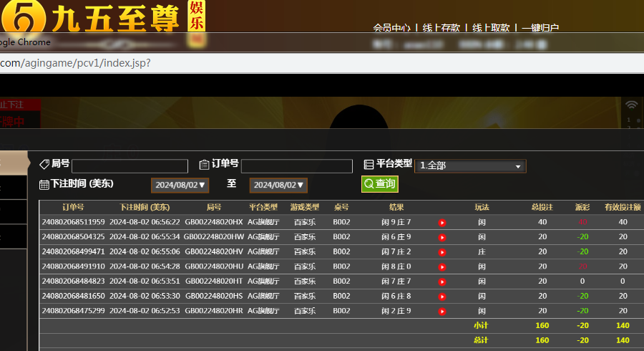Image resolution: width=644 pixels, height=351 pixels.
Task: Open the 平台类型 dropdown showing 1.全部
Action: coord(470,165)
